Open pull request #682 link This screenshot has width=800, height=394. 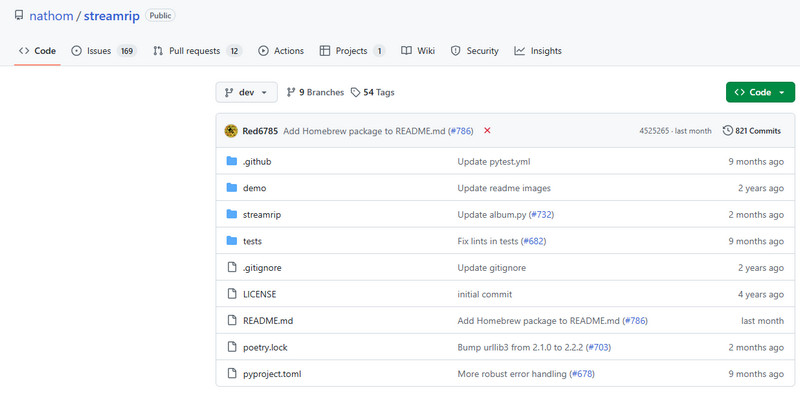click(534, 241)
